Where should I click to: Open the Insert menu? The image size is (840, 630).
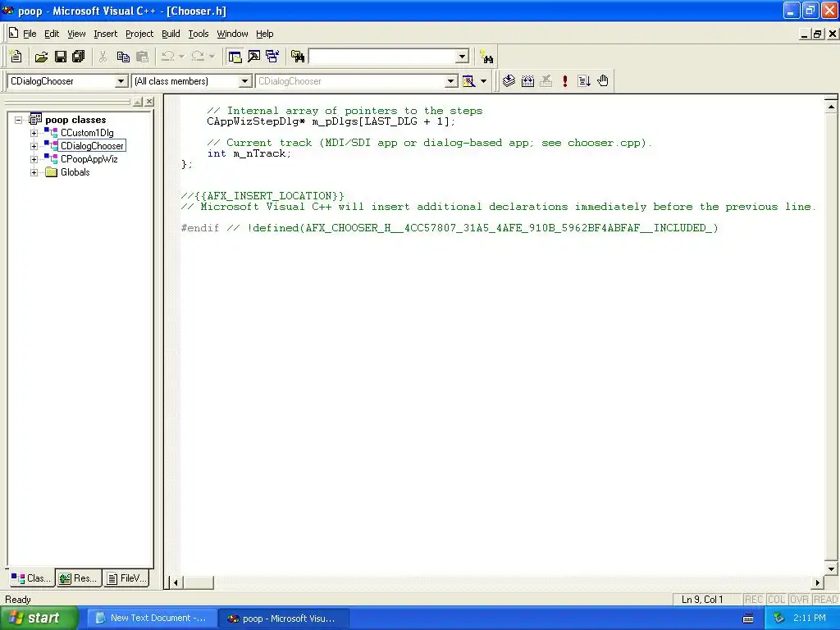pyautogui.click(x=105, y=34)
